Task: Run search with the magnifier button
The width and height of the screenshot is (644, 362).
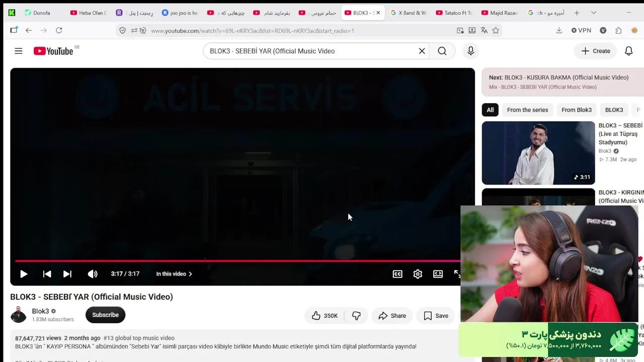Action: click(442, 51)
